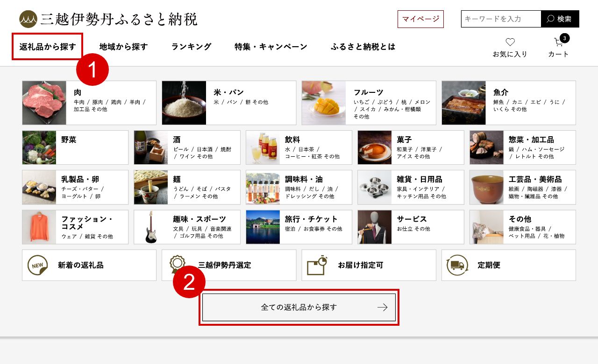Open the shopping cart icon
598x364 pixels.
[559, 42]
